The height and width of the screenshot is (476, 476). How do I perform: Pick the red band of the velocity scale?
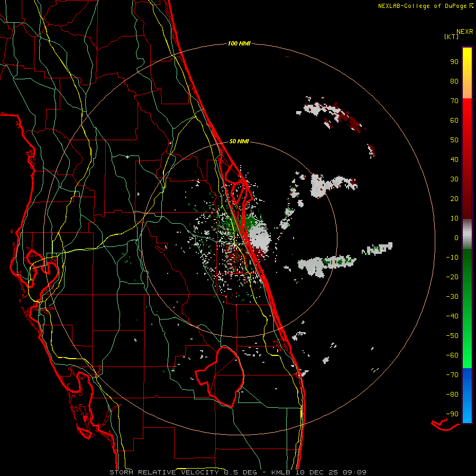467,159
